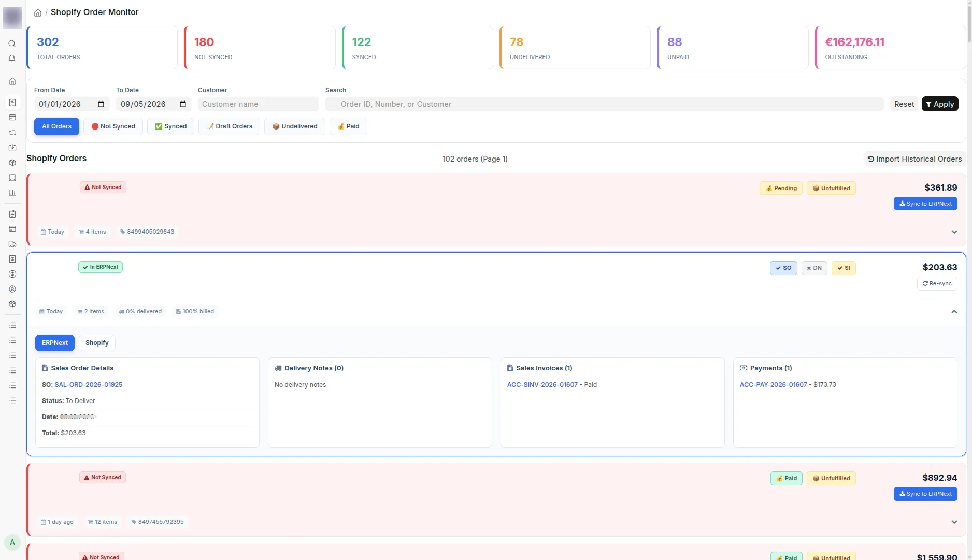Toggle the Not Synced filter chip
This screenshot has height=560, width=972.
pyautogui.click(x=113, y=126)
